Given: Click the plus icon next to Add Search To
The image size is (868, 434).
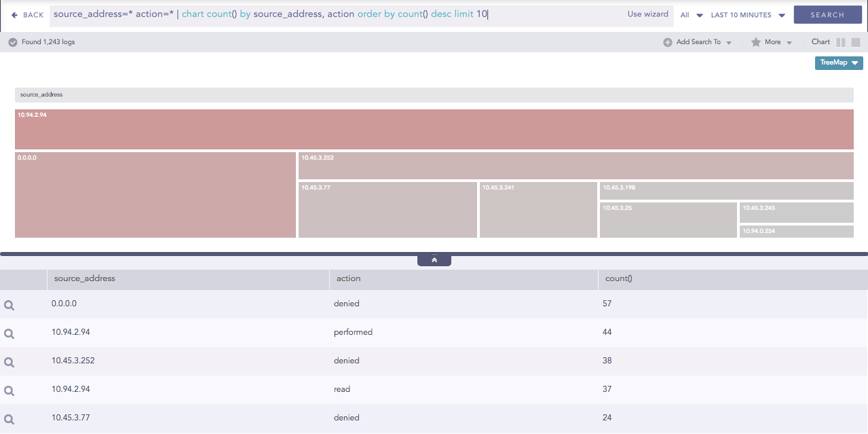Looking at the screenshot, I should [667, 41].
